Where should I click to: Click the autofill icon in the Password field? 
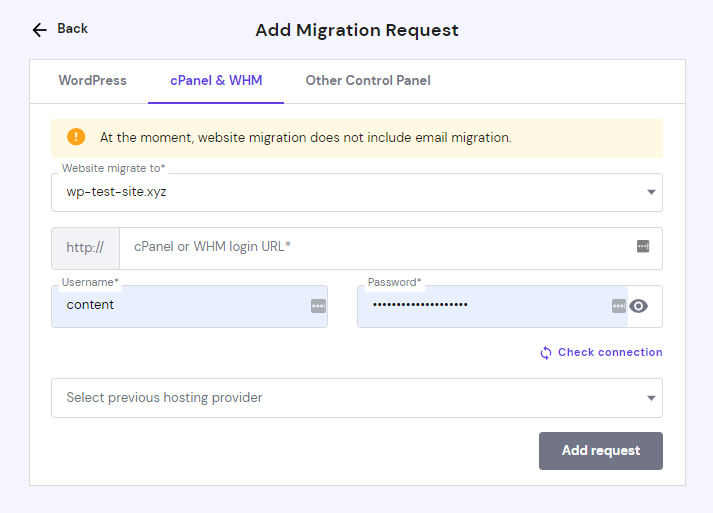click(x=619, y=306)
